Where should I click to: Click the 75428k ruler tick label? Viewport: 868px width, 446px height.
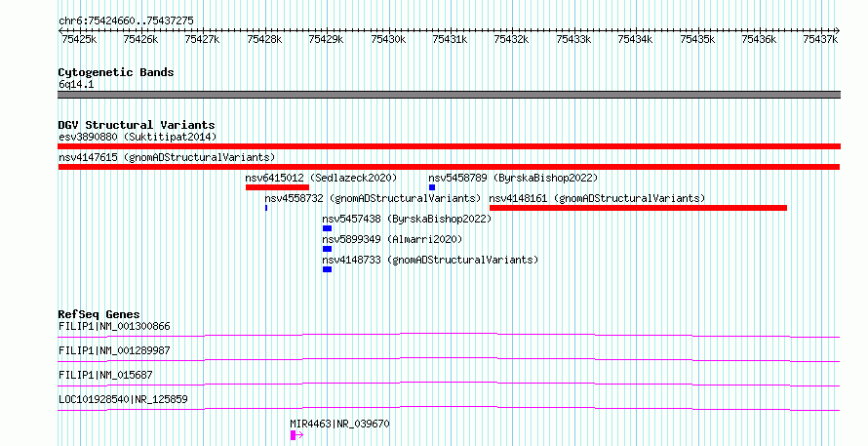pyautogui.click(x=264, y=39)
